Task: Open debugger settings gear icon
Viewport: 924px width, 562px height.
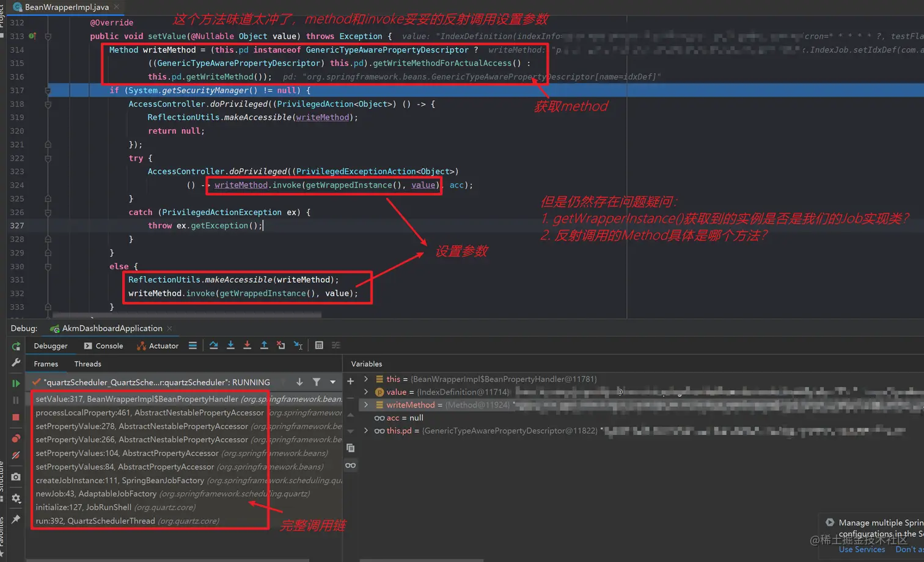Action: tap(16, 498)
